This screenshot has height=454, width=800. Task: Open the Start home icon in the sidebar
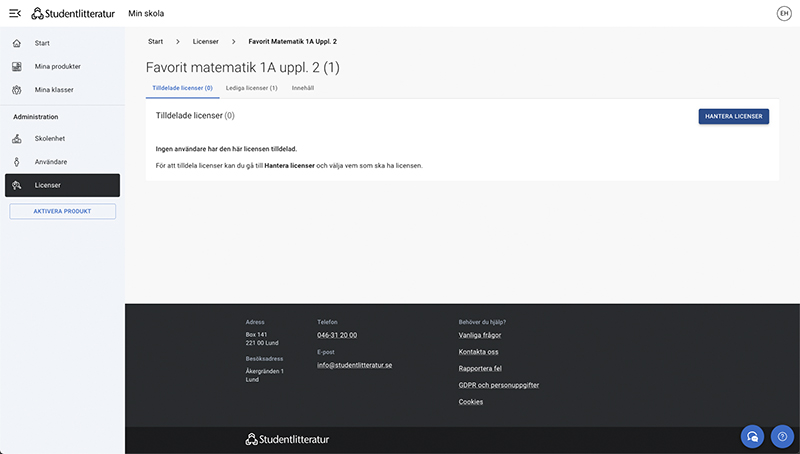click(17, 43)
